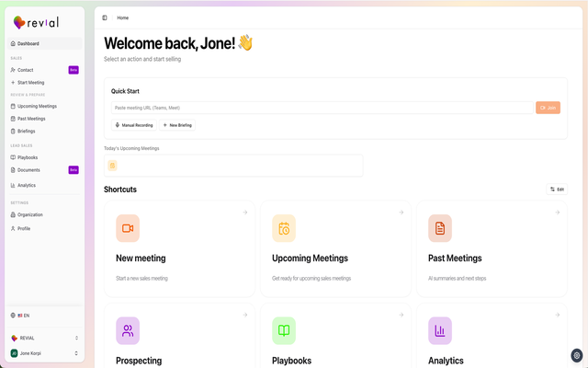Open Profile settings
Screen dimensions: 588x368
click(44, 228)
